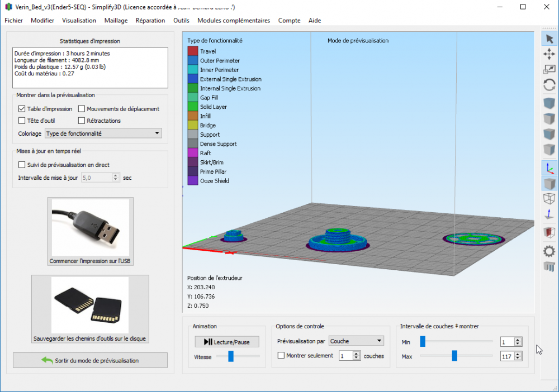
Task: Switch to the side view cube icon
Action: 549,150
